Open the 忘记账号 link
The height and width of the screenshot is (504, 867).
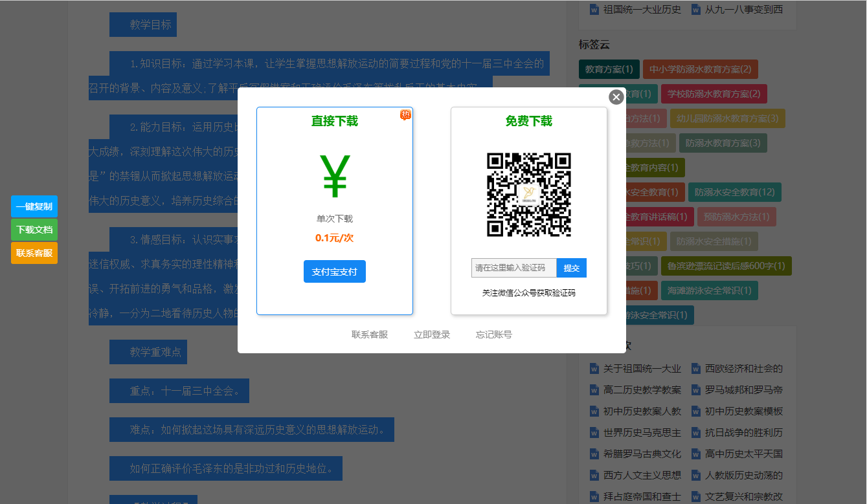point(494,334)
